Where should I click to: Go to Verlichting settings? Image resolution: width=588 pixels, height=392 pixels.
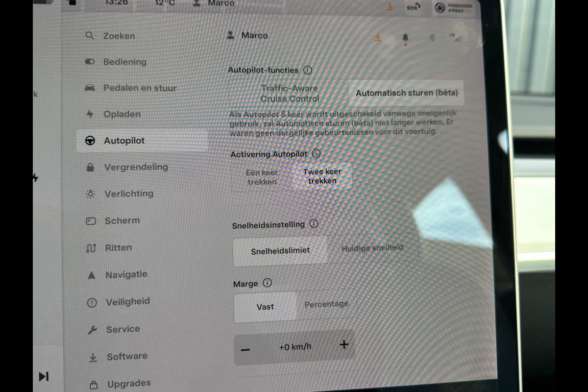click(128, 194)
